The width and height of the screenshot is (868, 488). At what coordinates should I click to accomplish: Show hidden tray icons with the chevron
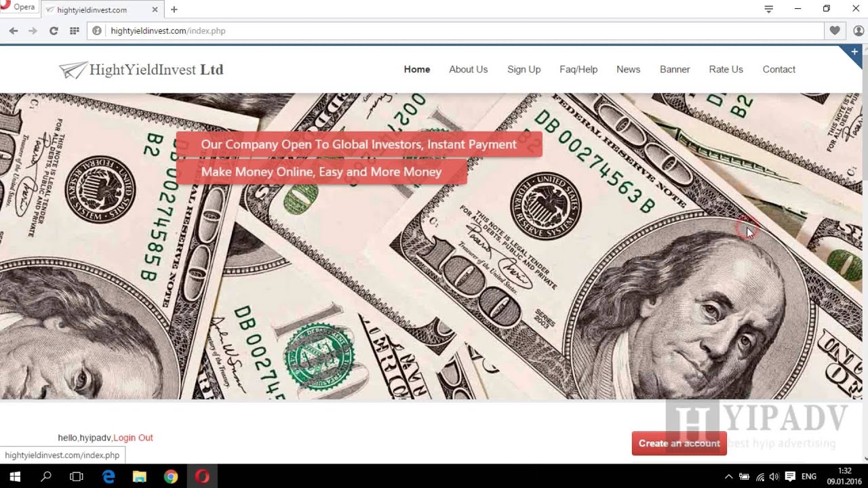(x=728, y=476)
